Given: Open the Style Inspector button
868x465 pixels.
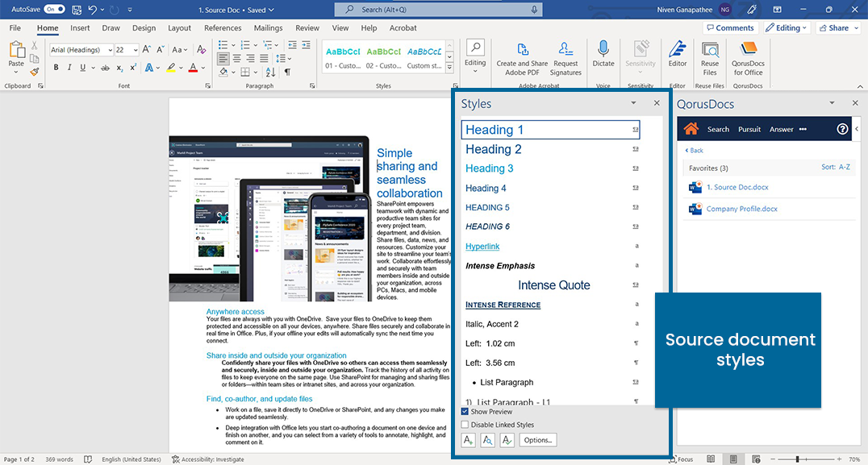Looking at the screenshot, I should coord(487,440).
